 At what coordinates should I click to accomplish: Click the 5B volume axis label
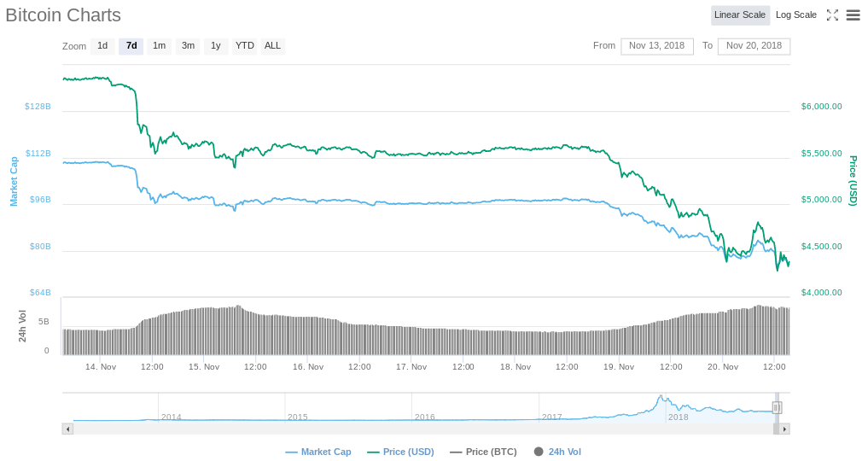pos(44,322)
